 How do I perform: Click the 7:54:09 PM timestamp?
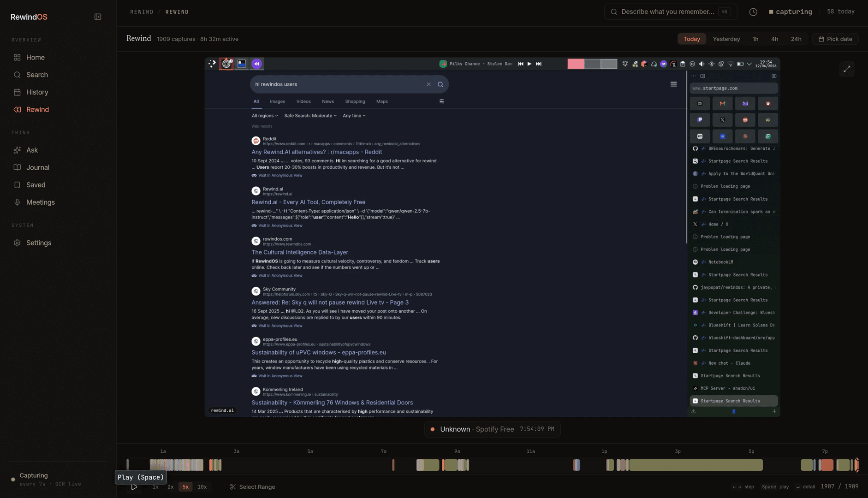[537, 429]
